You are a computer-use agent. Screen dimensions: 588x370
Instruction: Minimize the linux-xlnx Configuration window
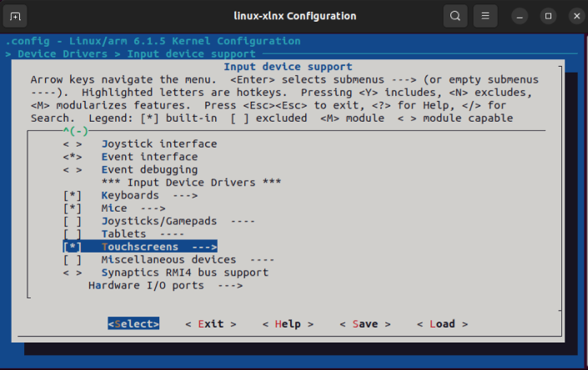pos(520,17)
